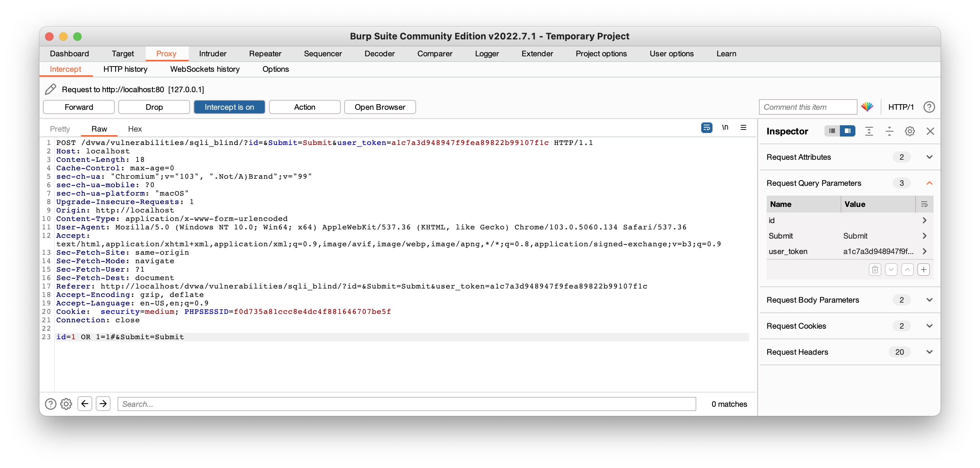Click the search help question icon
Screen dimensions: 980x468
pos(50,404)
